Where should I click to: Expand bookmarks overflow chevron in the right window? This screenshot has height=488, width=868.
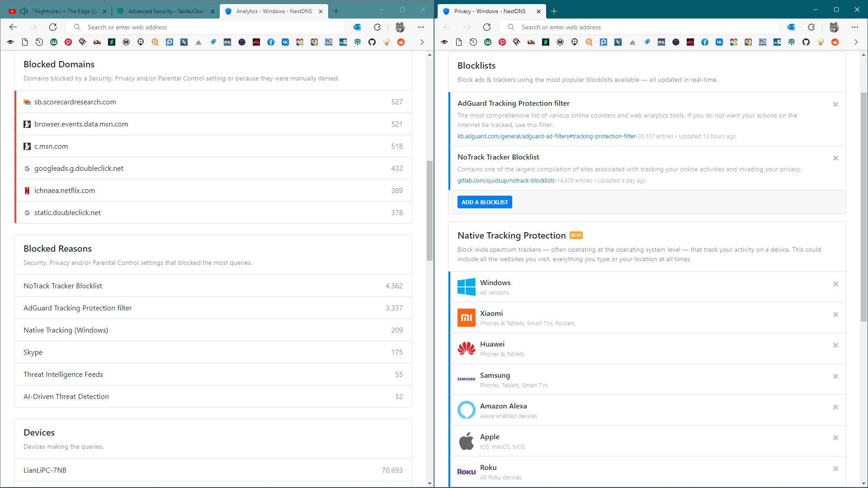(x=856, y=42)
